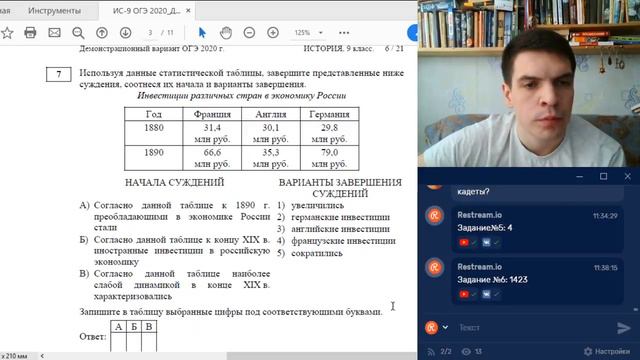The image size is (640, 360).
Task: Click the cell 66,6 млн руб.
Action: point(212,158)
